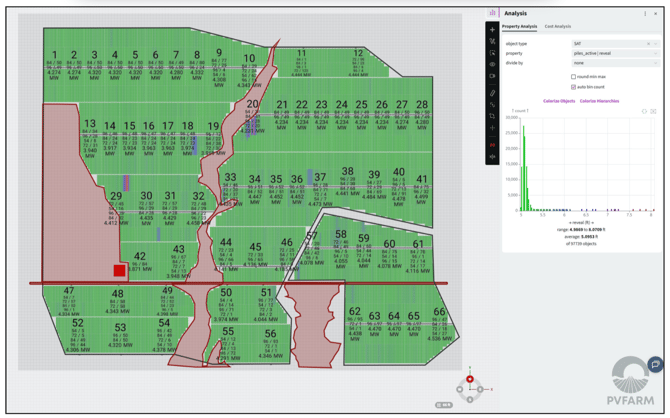Open the Analysis chart icon tab
This screenshot has width=670, height=418.
click(492, 13)
